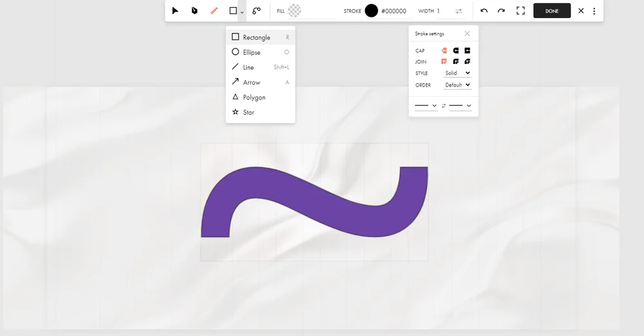Image resolution: width=644 pixels, height=336 pixels.
Task: Redo the last undone action
Action: tap(501, 11)
